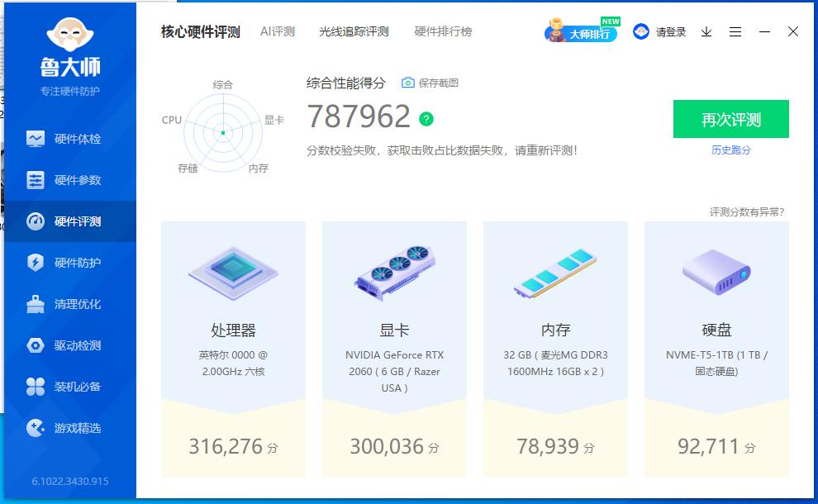
Task: Open the 硬件防护 protection panel
Action: (x=72, y=262)
